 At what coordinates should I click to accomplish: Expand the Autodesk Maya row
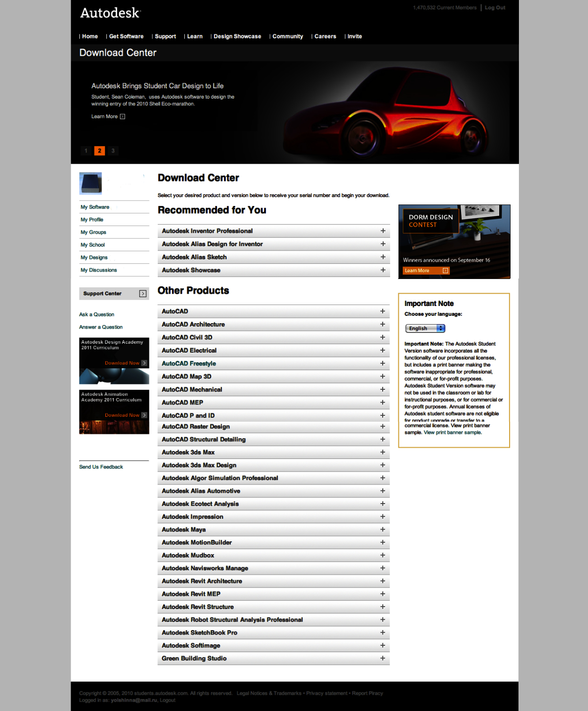point(383,530)
